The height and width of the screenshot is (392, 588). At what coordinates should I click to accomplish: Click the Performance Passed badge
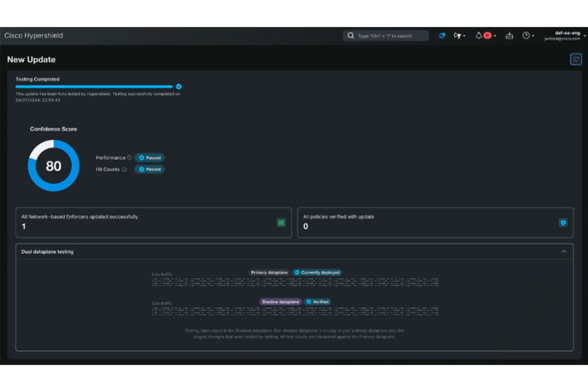[150, 158]
